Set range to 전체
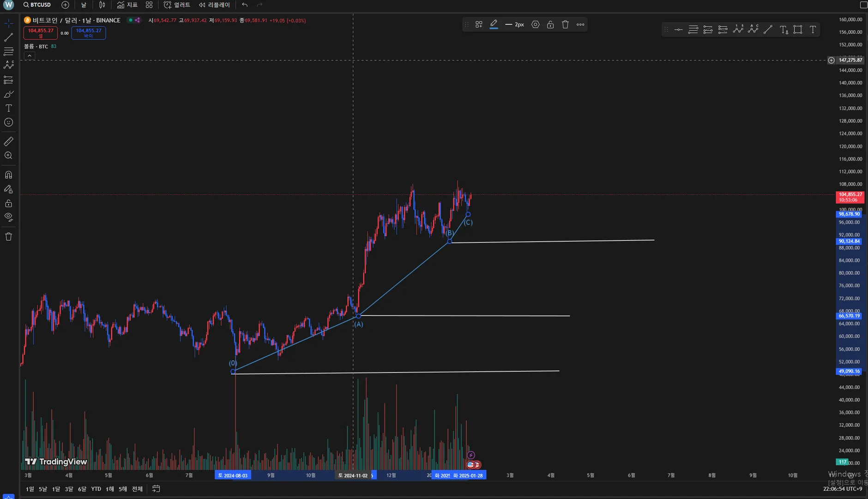The image size is (868, 499). point(138,489)
